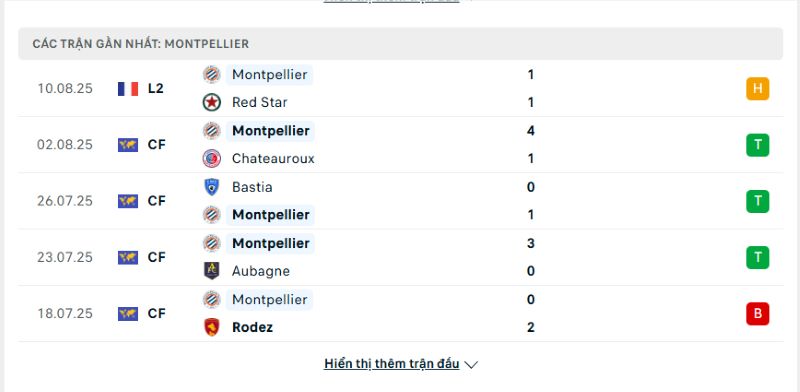Click the red B loss result badge
This screenshot has width=800, height=392.
(x=758, y=313)
